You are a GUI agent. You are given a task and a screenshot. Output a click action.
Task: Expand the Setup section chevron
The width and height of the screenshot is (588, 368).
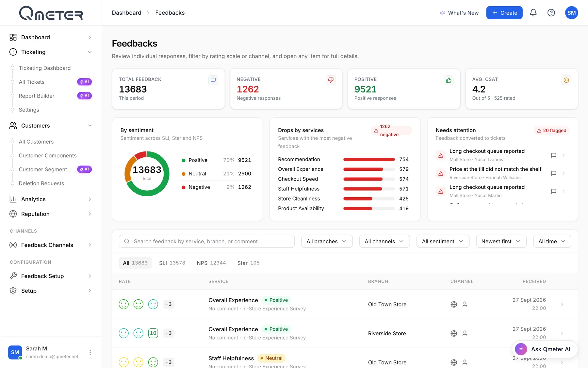(x=90, y=291)
